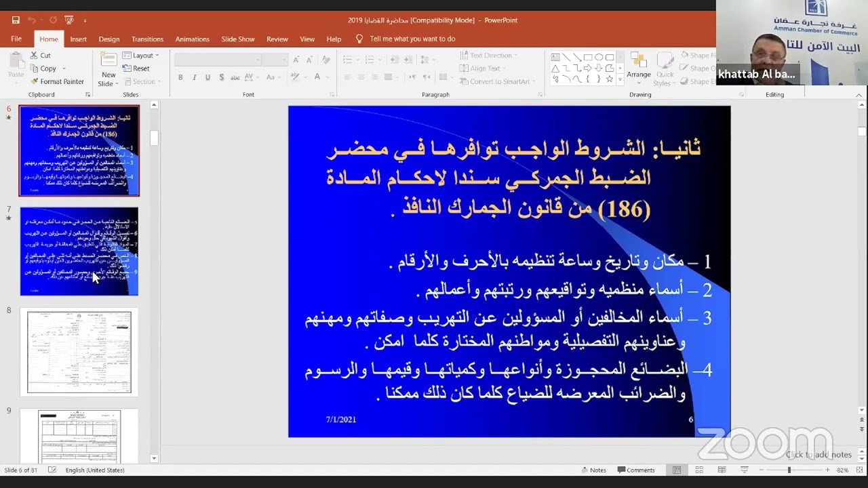This screenshot has width=868, height=488.
Task: Go to the Slide Show tab
Action: click(237, 39)
